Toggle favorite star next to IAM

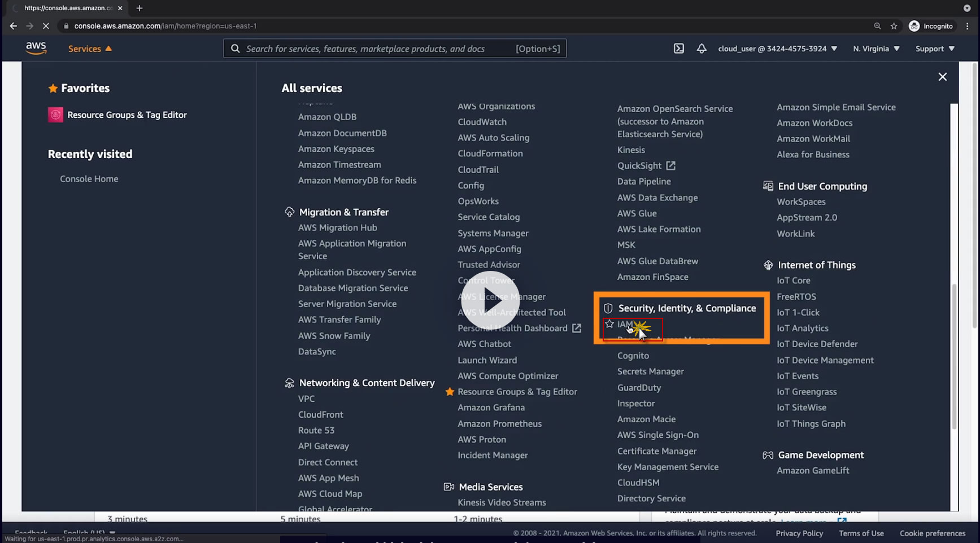[x=609, y=324]
